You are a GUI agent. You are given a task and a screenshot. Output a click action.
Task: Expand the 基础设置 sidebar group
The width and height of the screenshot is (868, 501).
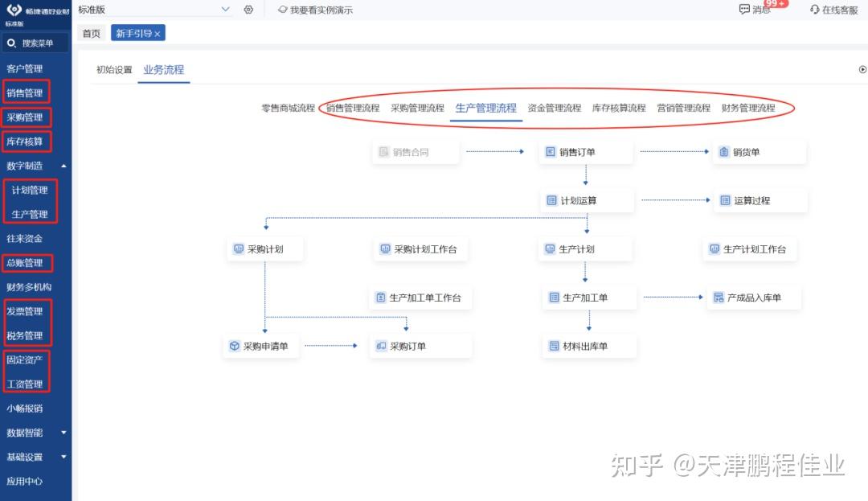click(63, 457)
